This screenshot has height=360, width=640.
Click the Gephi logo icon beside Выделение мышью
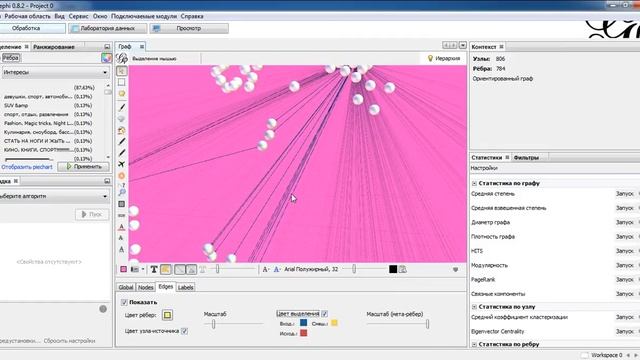122,58
